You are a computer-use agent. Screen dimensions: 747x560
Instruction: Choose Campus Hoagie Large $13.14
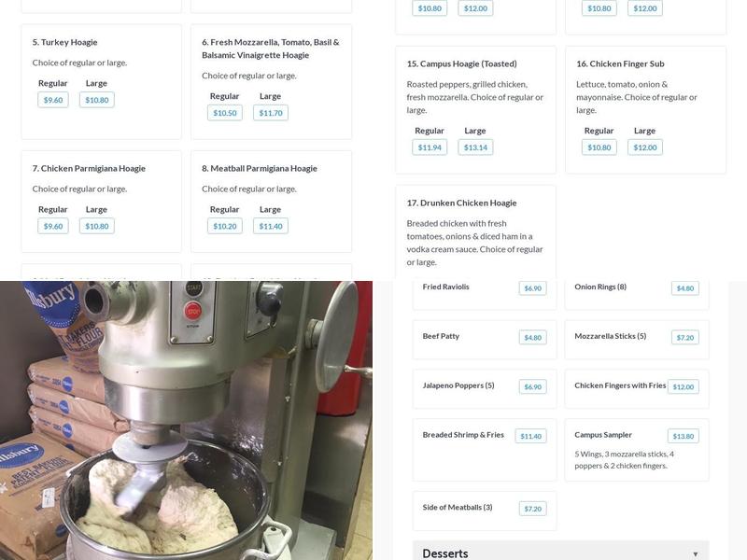coord(475,147)
